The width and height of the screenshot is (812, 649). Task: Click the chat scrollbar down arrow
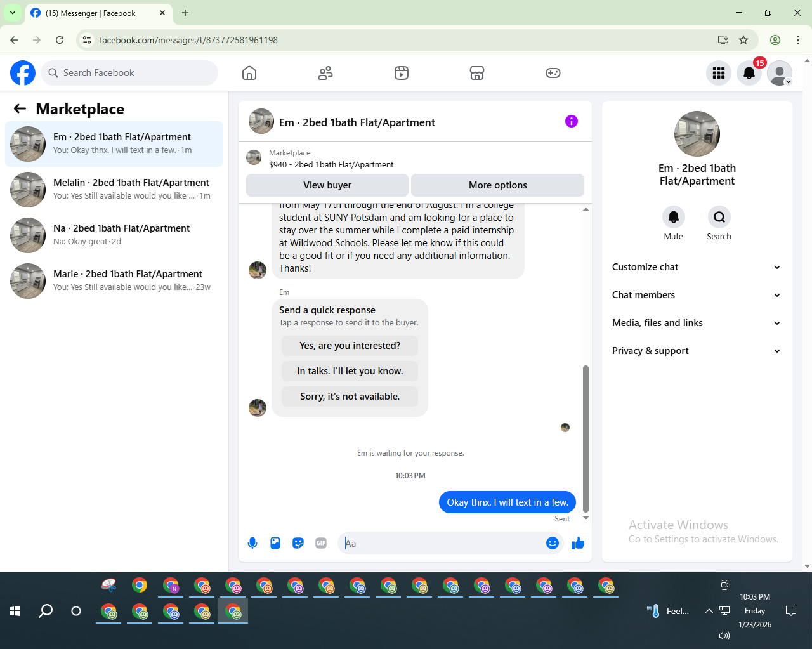click(x=586, y=518)
